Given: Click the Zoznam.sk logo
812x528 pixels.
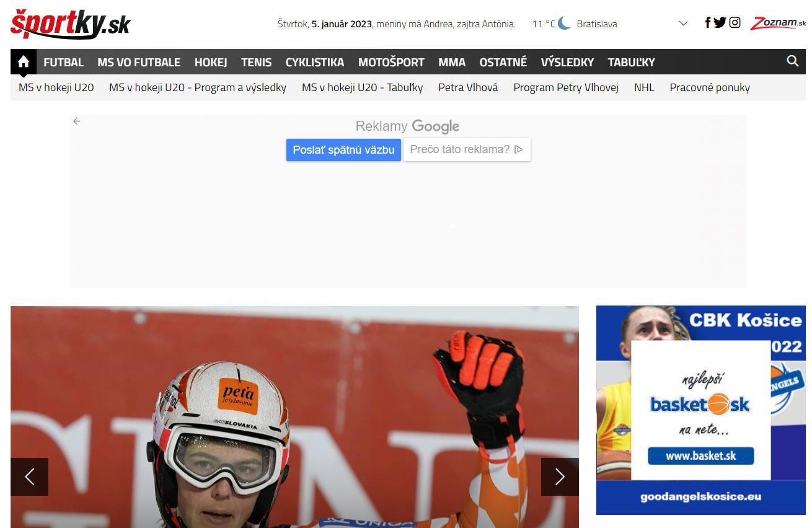Looking at the screenshot, I should tap(778, 24).
